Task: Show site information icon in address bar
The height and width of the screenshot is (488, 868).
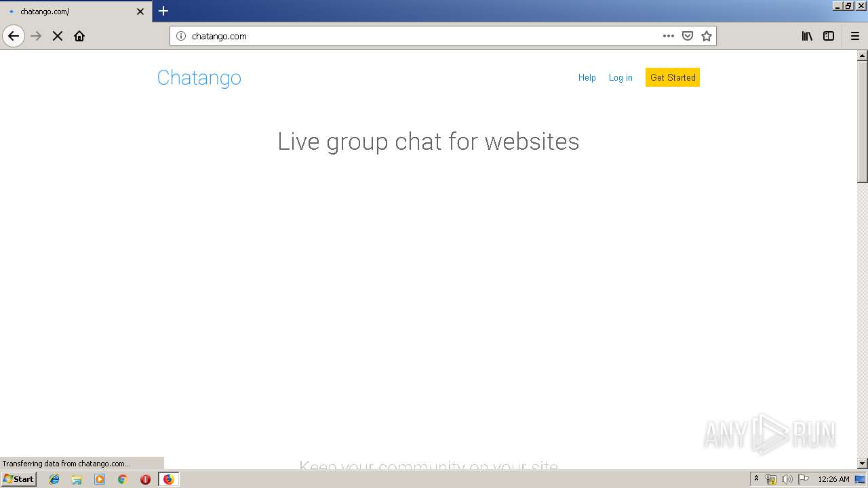Action: [x=181, y=36]
